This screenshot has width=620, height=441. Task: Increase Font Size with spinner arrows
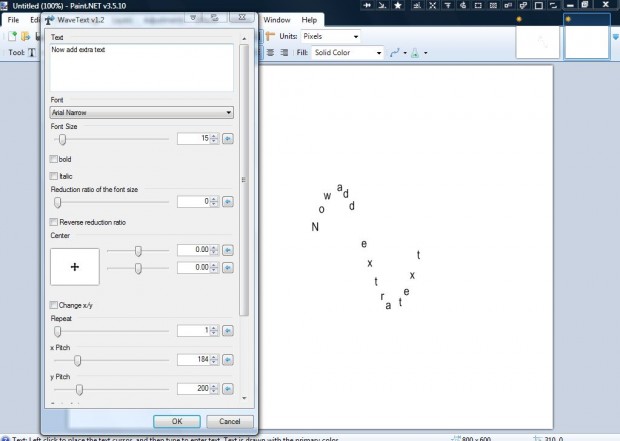[x=214, y=138]
